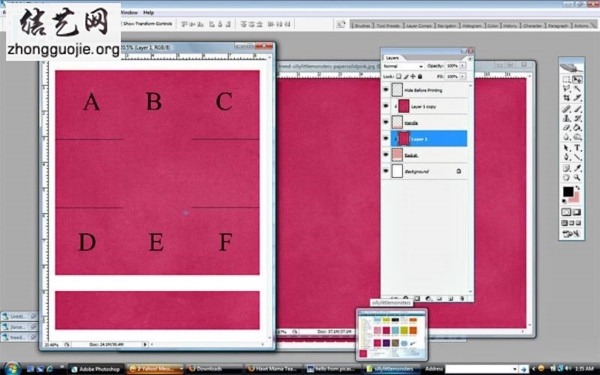600x375 pixels.
Task: Select the Zoom magnifier tool
Action: (x=577, y=178)
